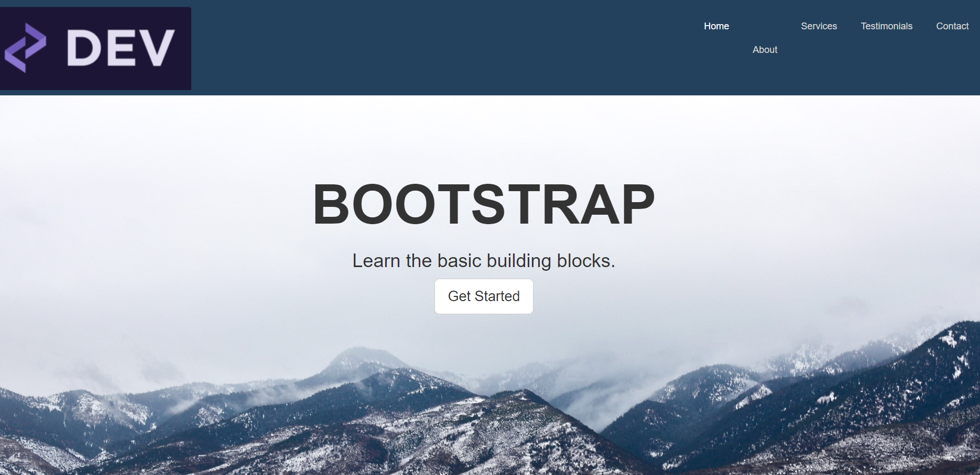Open the About nav link

pos(765,50)
